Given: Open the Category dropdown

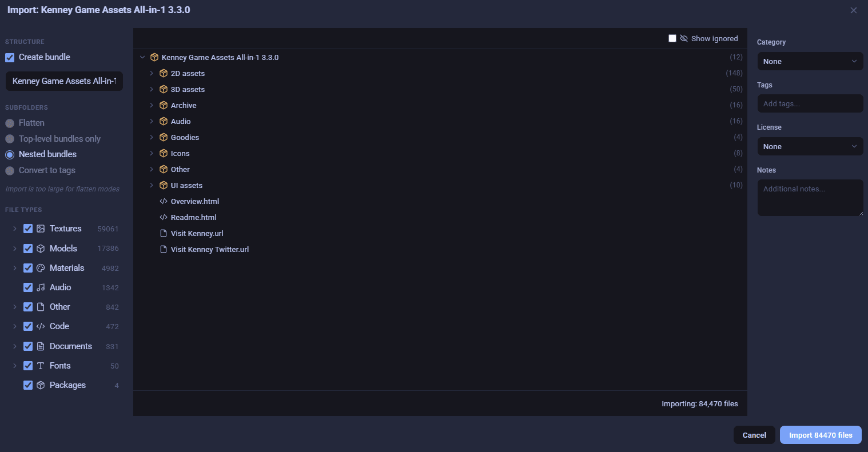Looking at the screenshot, I should [810, 61].
